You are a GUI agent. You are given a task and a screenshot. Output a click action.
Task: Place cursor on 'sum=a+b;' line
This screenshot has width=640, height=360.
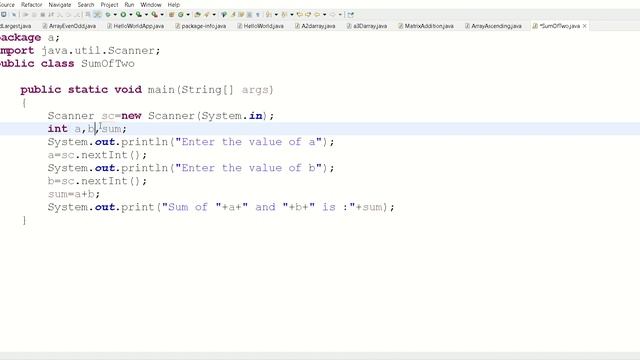pyautogui.click(x=74, y=194)
